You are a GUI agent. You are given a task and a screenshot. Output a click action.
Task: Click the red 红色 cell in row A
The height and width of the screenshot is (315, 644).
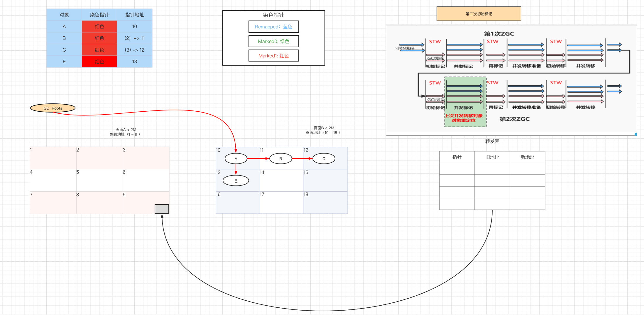(99, 26)
